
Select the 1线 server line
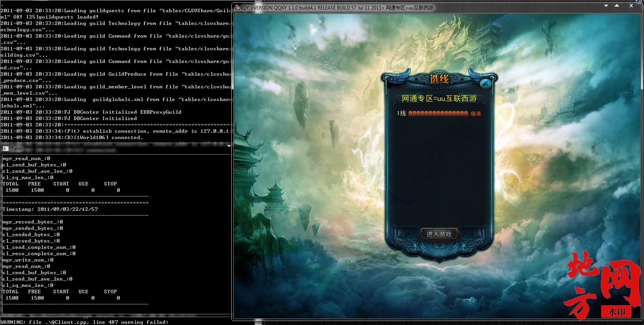[x=439, y=113]
